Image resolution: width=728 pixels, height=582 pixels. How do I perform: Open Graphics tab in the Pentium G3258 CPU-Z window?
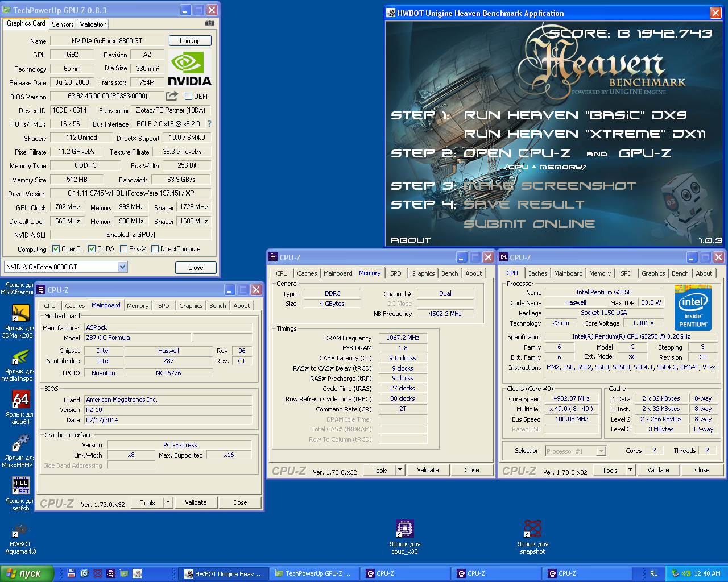[x=653, y=273]
